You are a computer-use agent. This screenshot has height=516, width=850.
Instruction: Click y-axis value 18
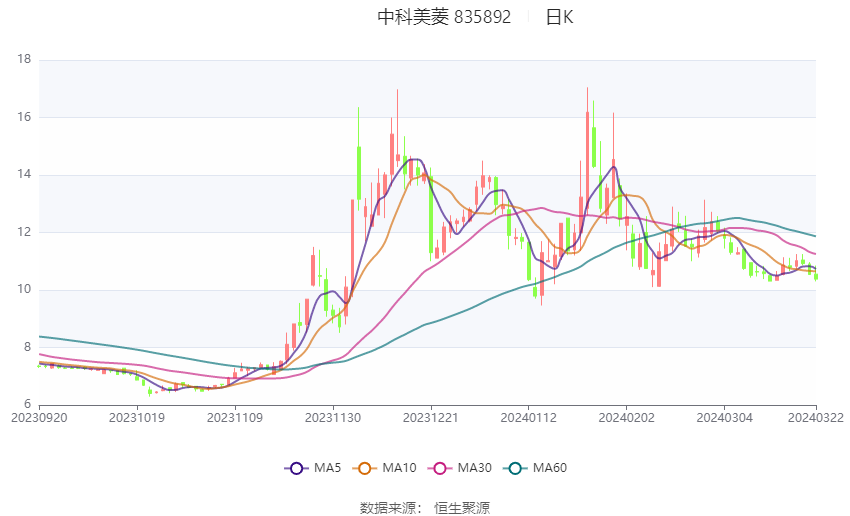[x=24, y=59]
